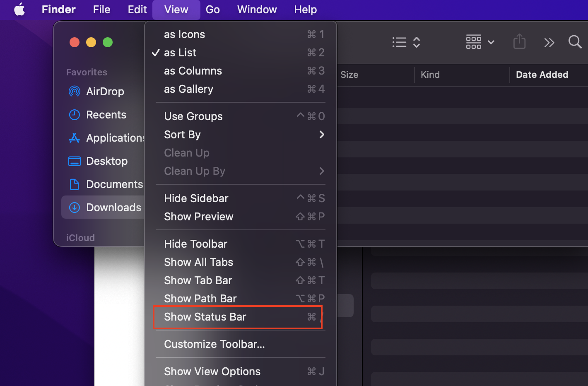Open Show View Options
This screenshot has height=386, width=588.
coord(240,372)
